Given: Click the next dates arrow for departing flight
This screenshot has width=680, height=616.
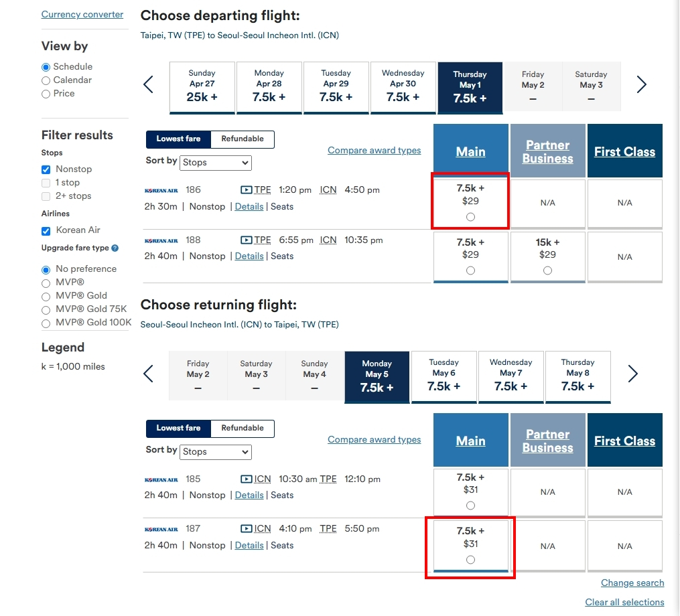Looking at the screenshot, I should [641, 84].
